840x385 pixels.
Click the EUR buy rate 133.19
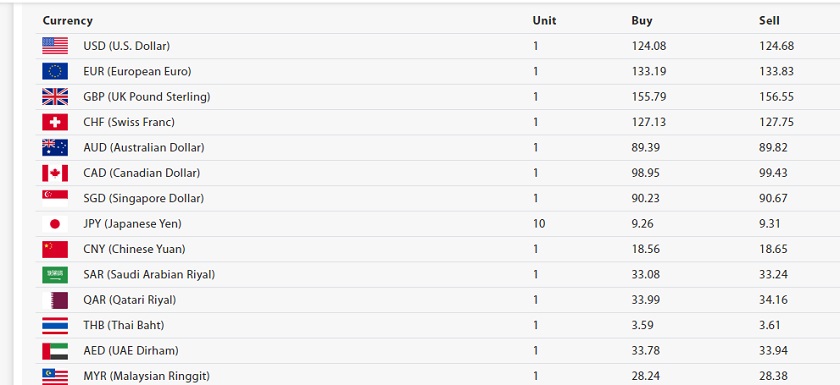(x=649, y=71)
